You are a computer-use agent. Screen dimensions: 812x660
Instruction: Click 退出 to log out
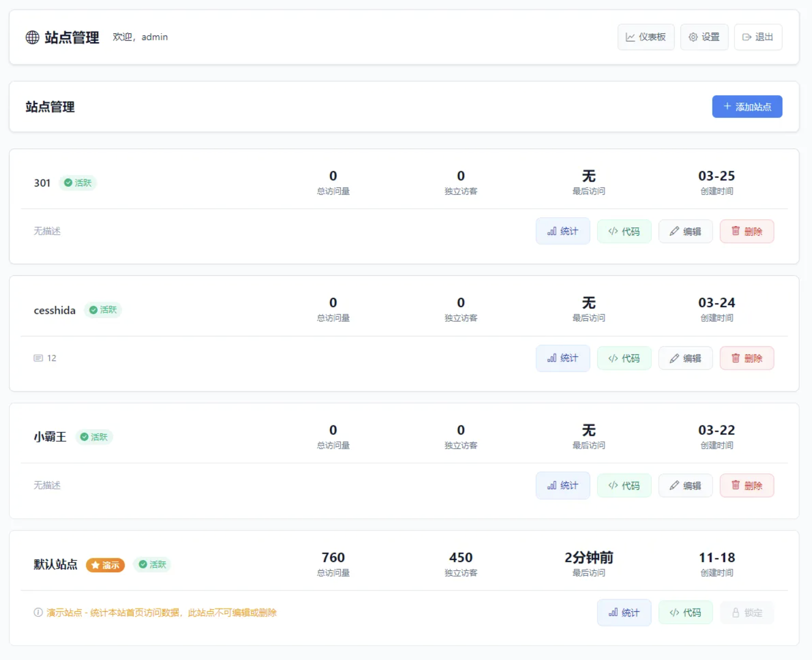click(758, 37)
